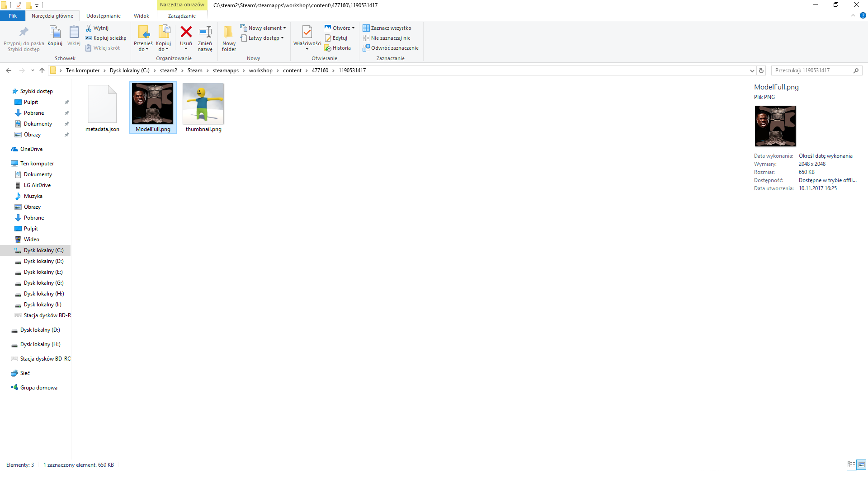The image size is (868, 488).
Task: Select thumbnail.png file thumbnail
Action: point(203,104)
